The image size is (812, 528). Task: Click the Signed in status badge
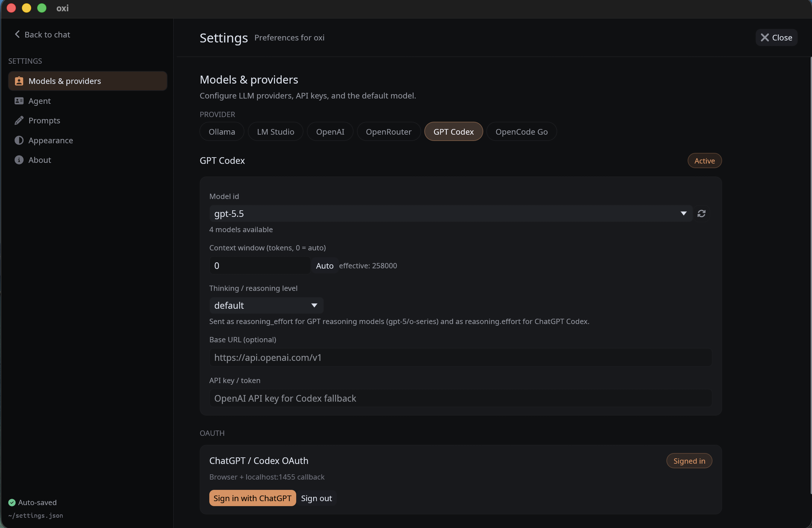(689, 461)
